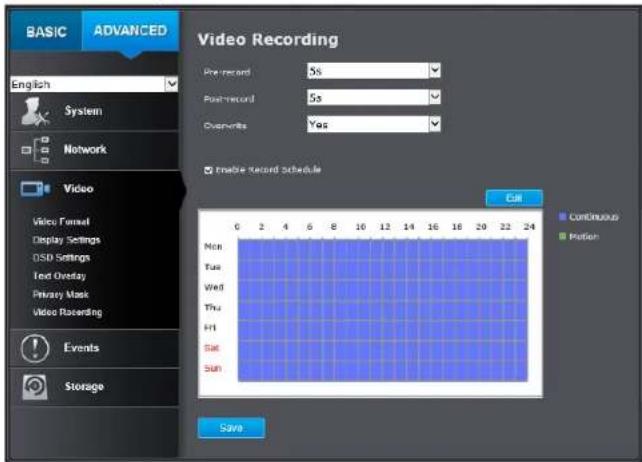This screenshot has height=462, width=642.
Task: Click the Network topology icon
Action: coord(35,150)
